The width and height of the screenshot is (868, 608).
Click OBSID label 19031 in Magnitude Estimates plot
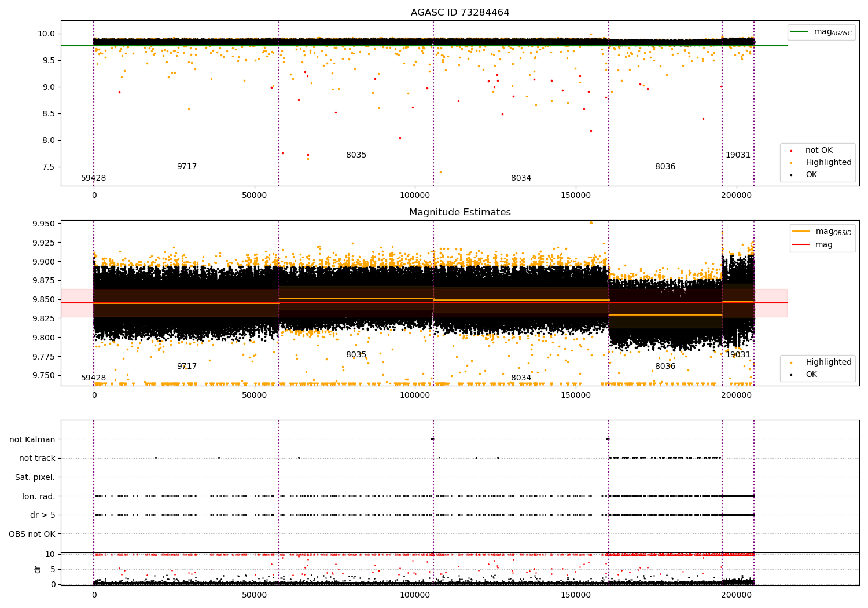738,355
